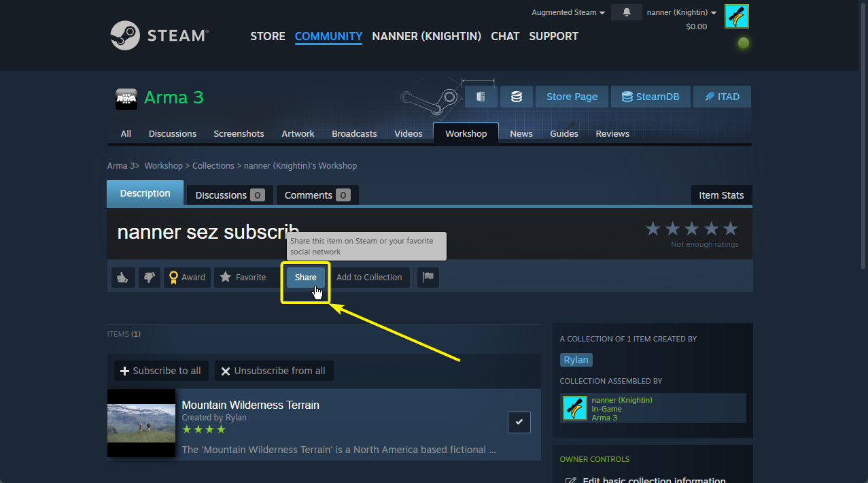Give an Award to this collection
The height and width of the screenshot is (483, 868).
click(x=187, y=277)
